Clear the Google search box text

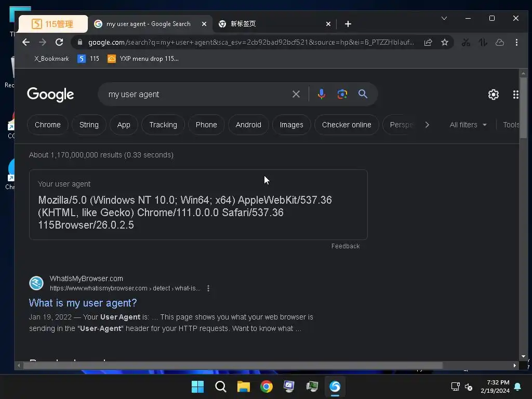tap(296, 94)
